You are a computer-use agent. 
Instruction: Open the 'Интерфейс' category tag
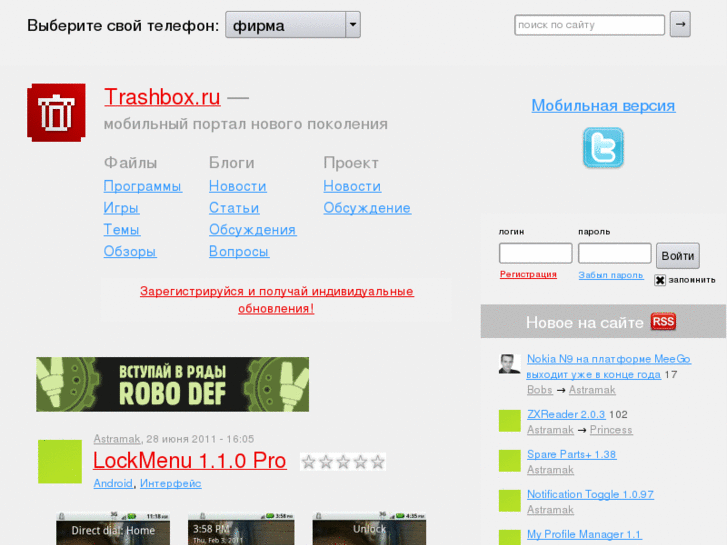[x=171, y=483]
